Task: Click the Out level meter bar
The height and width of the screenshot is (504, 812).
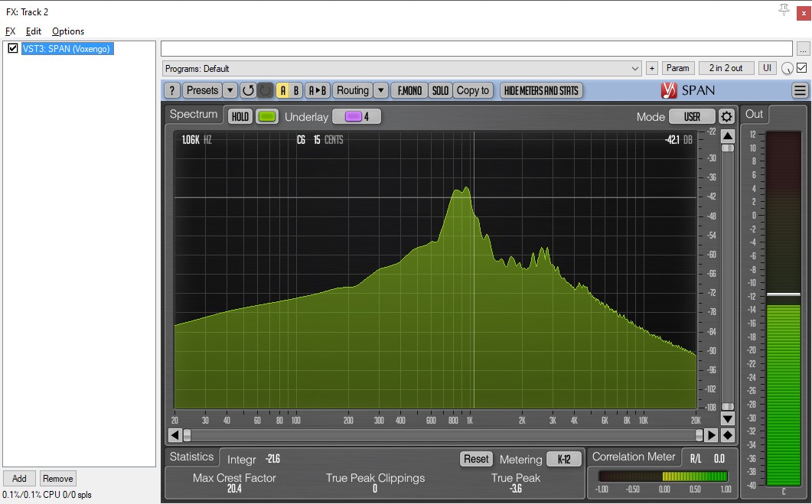Action: pos(784,308)
